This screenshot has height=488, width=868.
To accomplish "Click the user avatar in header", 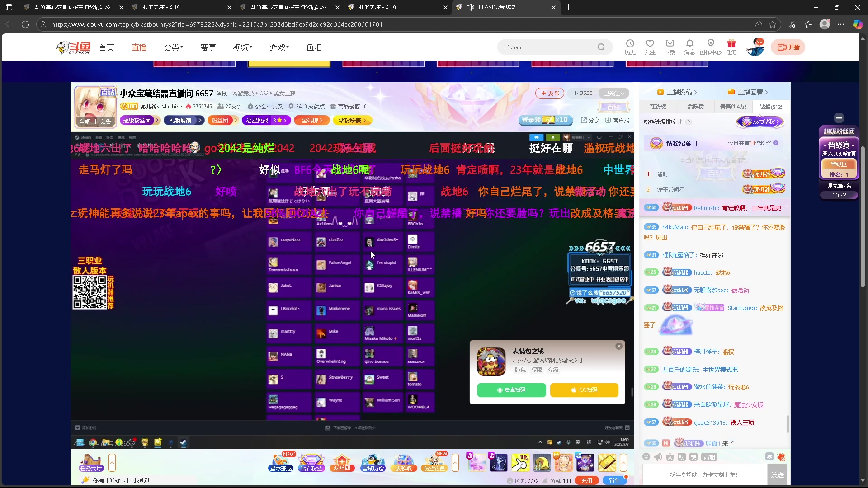I will (755, 47).
